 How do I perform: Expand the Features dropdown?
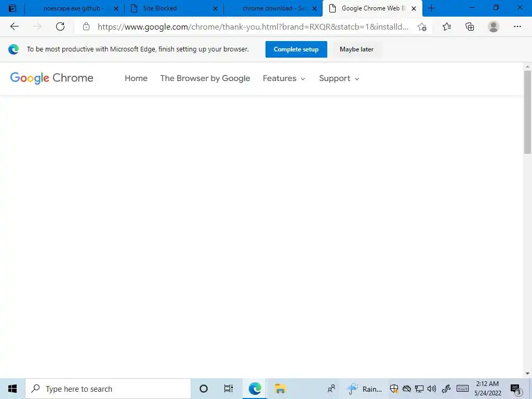click(284, 78)
